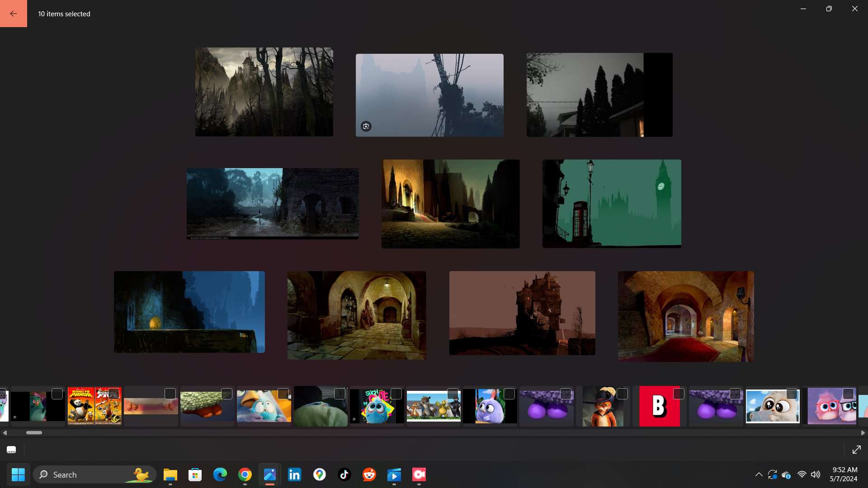The image size is (868, 488).
Task: Tick the checkbox on the orange-beaked blue bird thumbnail
Action: [x=283, y=394]
